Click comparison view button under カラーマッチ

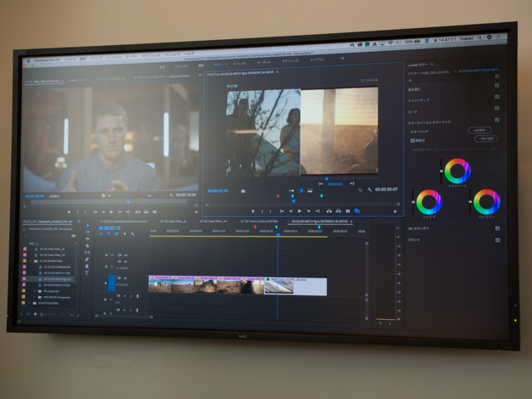[x=479, y=130]
